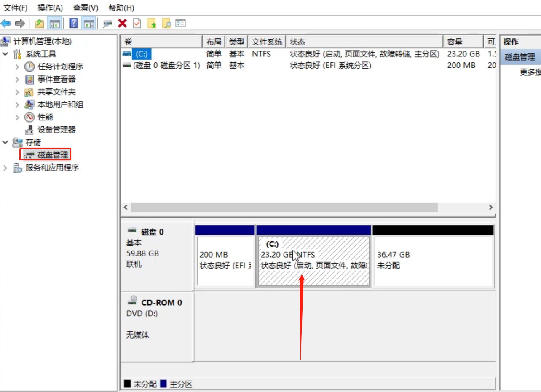Click the connect drive toolbar icon

coord(108,24)
